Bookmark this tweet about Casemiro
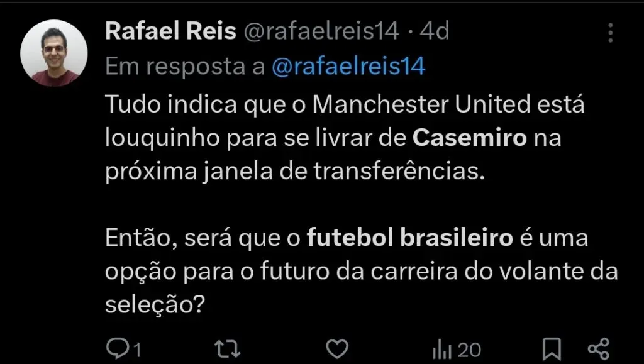Image resolution: width=644 pixels, height=364 pixels. click(x=552, y=348)
